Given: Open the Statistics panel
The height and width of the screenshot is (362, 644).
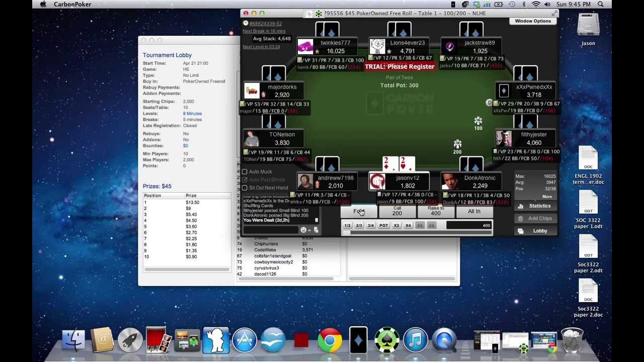Looking at the screenshot, I should (x=535, y=206).
